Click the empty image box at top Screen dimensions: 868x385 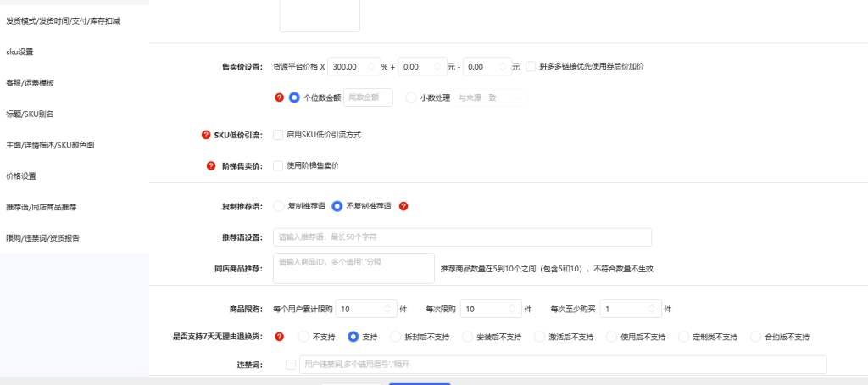tap(320, 15)
